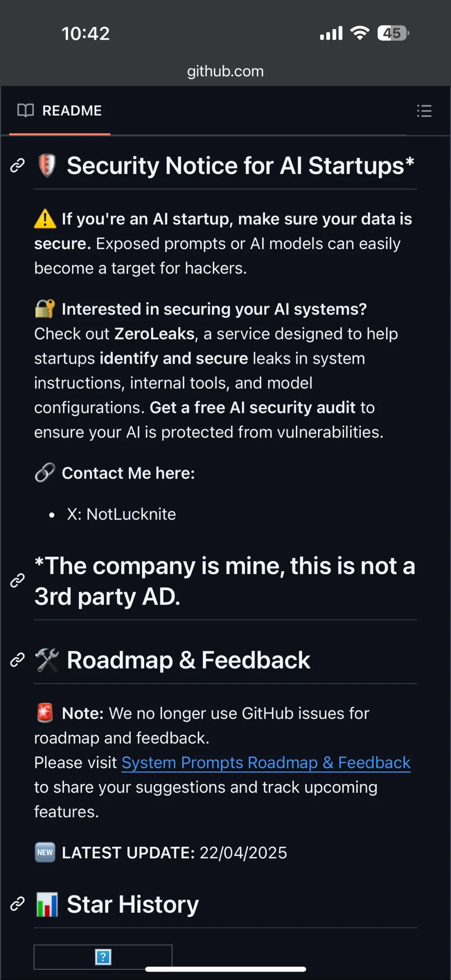The height and width of the screenshot is (980, 451).
Task: Tap the red siren Note emoji
Action: coord(45,713)
